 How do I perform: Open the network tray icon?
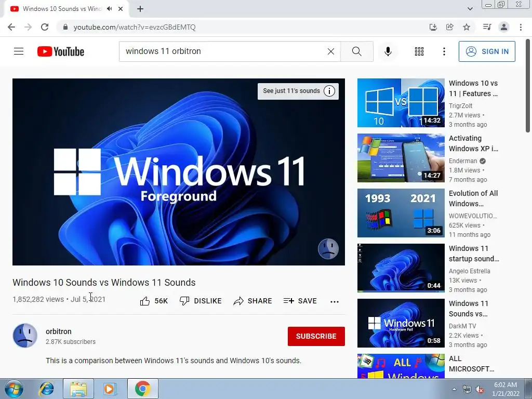(x=467, y=389)
